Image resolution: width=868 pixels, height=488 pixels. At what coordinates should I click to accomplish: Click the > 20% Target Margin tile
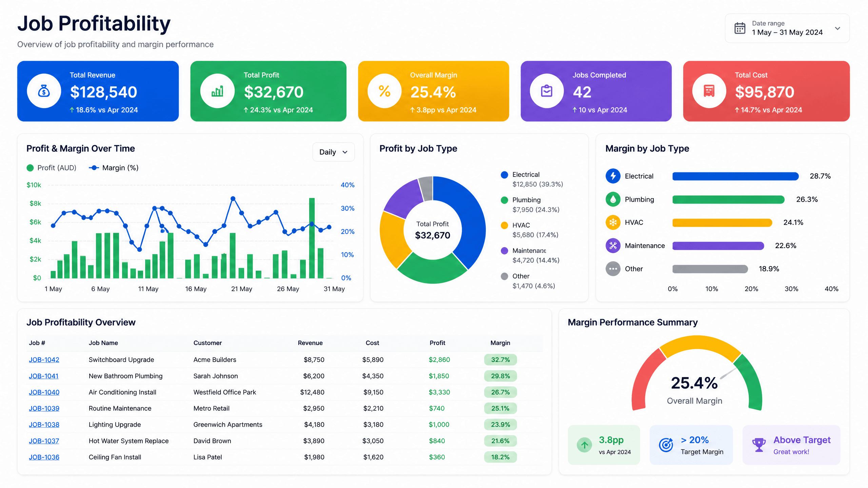coord(691,445)
